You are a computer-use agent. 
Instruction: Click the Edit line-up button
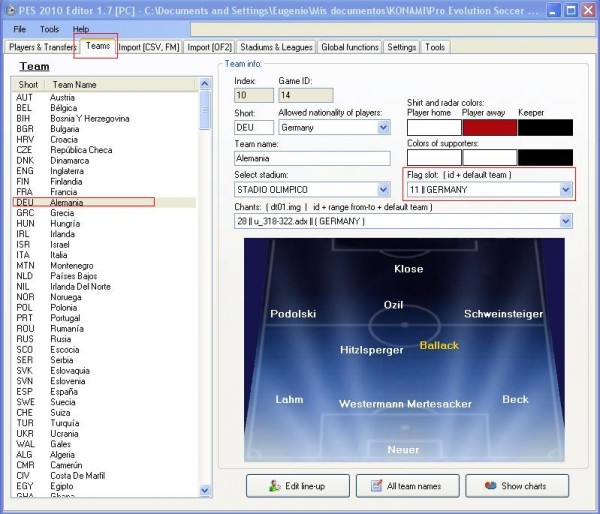click(x=298, y=486)
